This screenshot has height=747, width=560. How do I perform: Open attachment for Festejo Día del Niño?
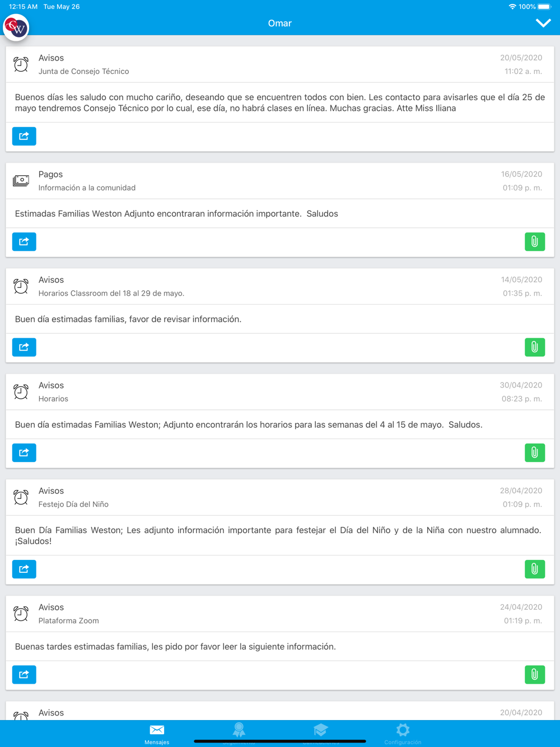pyautogui.click(x=535, y=569)
